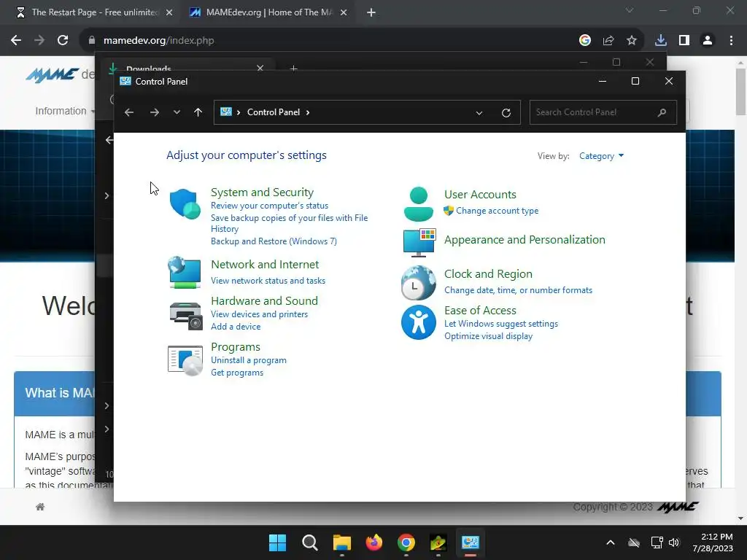The width and height of the screenshot is (747, 560).
Task: Click Review your computer's status
Action: click(269, 206)
